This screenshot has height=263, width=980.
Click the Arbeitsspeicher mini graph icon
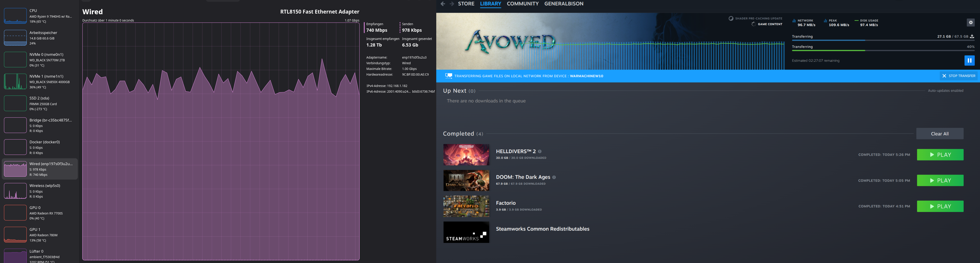15,38
